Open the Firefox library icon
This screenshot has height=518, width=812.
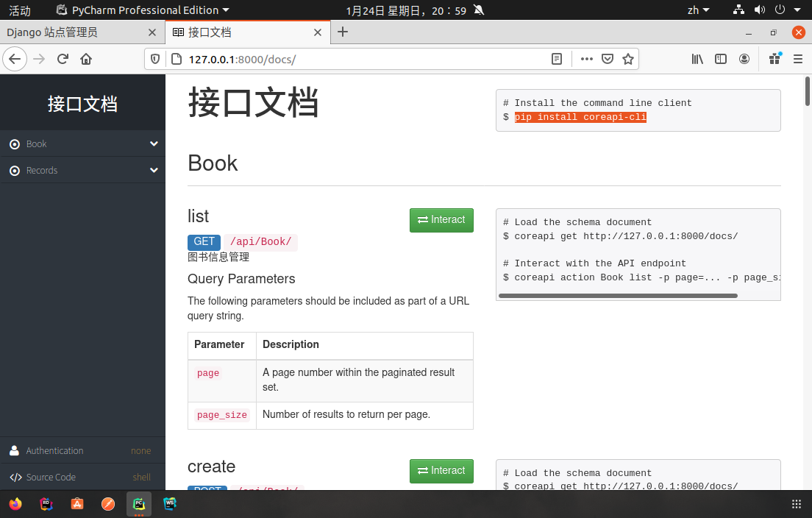(697, 59)
